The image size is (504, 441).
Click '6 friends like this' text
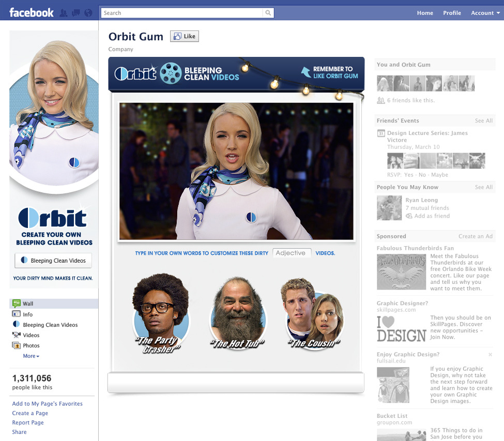(411, 100)
